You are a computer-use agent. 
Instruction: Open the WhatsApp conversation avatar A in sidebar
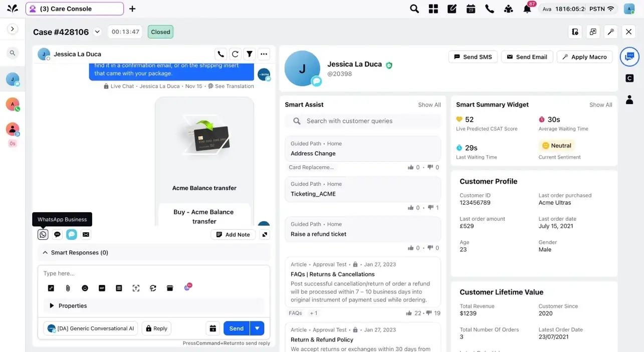[13, 104]
